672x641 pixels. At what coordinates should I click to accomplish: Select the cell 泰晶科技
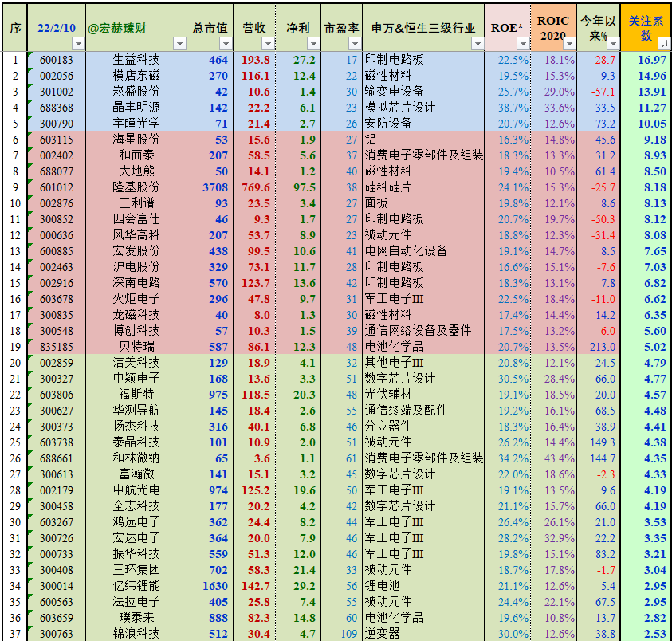click(x=136, y=442)
